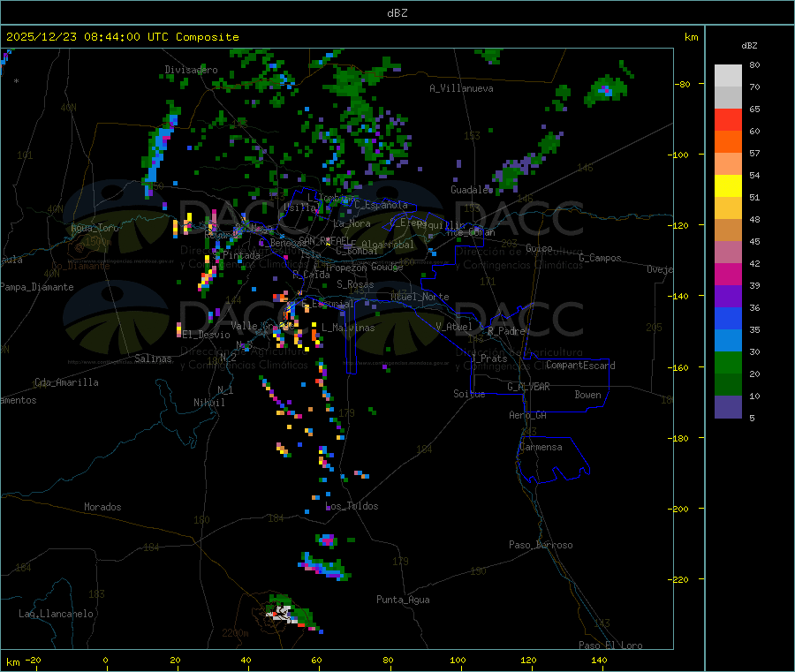
Task: Click the 80 dBZ white legend swatch
Action: coord(728,76)
